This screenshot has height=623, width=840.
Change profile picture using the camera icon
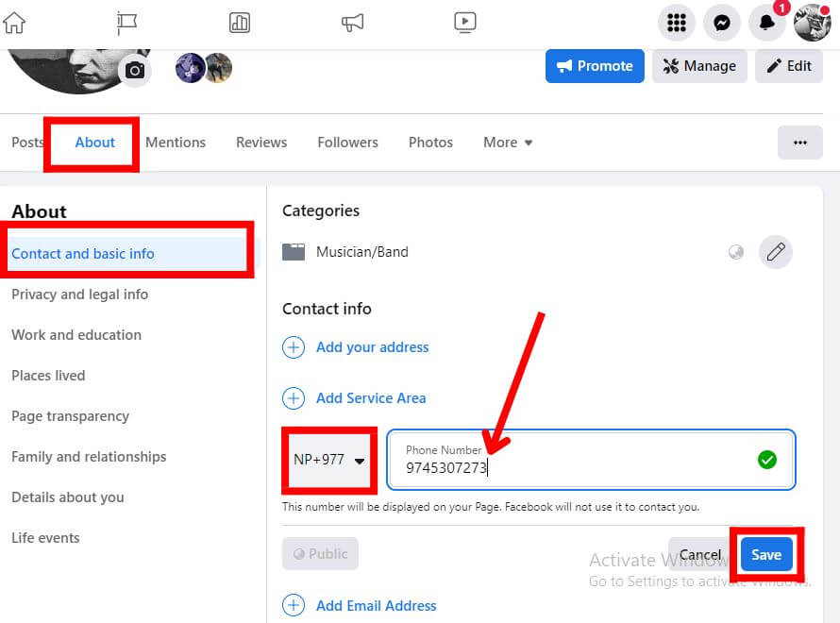(x=135, y=70)
